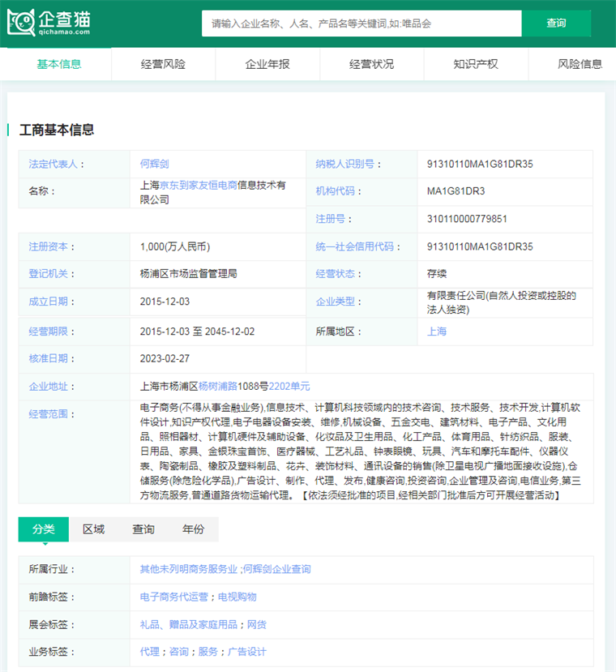This screenshot has height=672, width=616.
Task: Open legal representative 何辉剑 link
Action: click(x=154, y=164)
